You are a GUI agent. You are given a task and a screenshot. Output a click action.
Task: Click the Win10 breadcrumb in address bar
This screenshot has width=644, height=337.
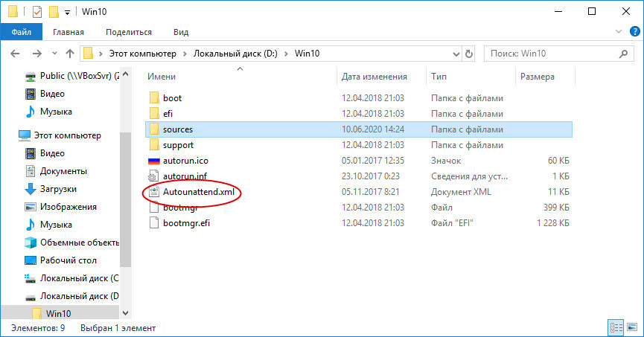[x=307, y=54]
